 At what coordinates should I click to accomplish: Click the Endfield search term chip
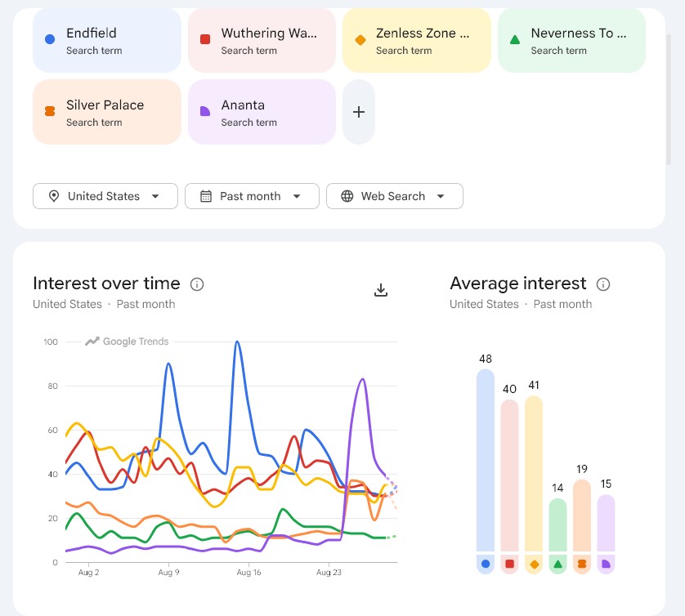coord(107,41)
